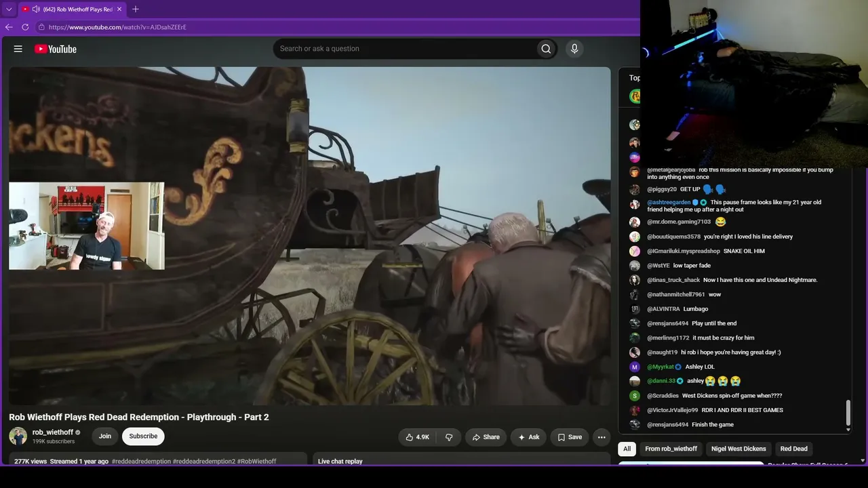Close the Rob Wiethoff Plays Red tab

119,9
